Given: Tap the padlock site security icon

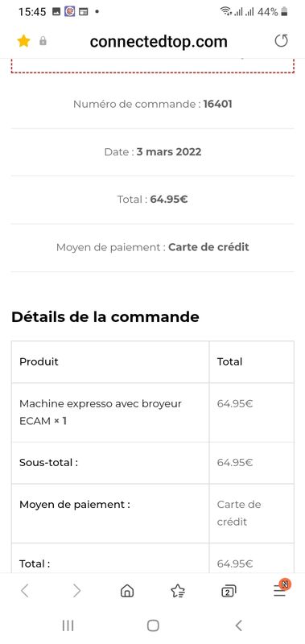Looking at the screenshot, I should (43, 41).
